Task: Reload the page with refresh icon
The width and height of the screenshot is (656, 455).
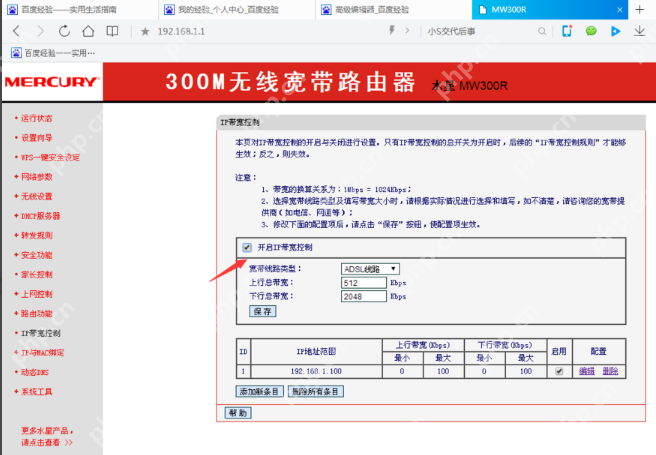Action: coord(64,31)
